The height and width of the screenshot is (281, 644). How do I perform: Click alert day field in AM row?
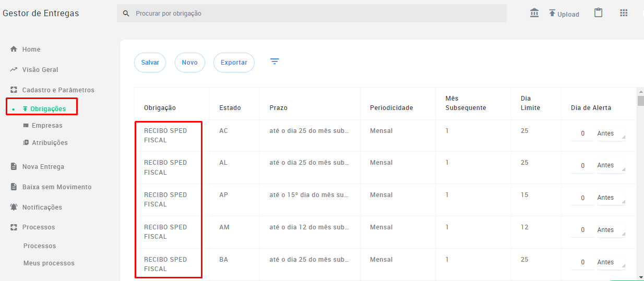coord(582,230)
